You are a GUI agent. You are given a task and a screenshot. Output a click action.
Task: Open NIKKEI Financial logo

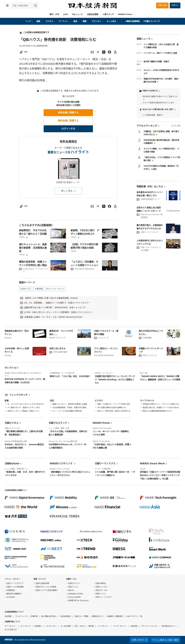[x=107, y=507]
